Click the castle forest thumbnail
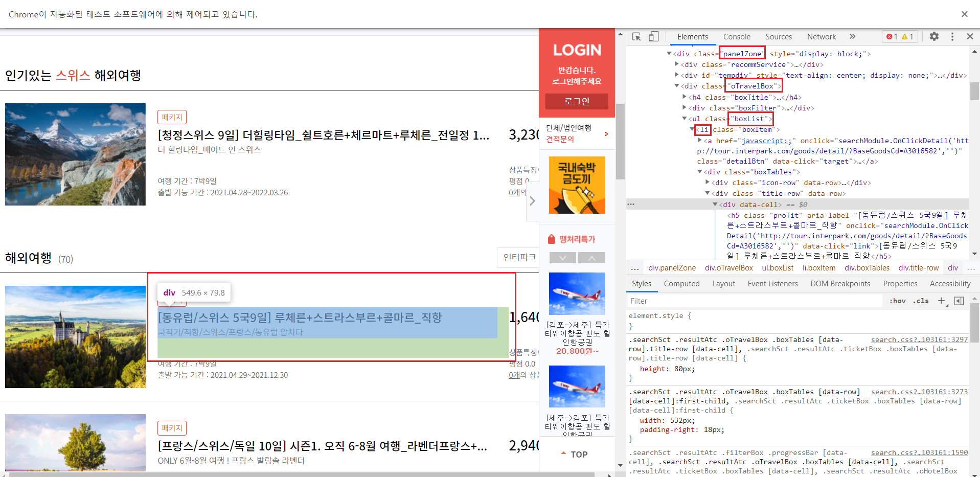Image resolution: width=980 pixels, height=477 pixels. pyautogui.click(x=75, y=337)
